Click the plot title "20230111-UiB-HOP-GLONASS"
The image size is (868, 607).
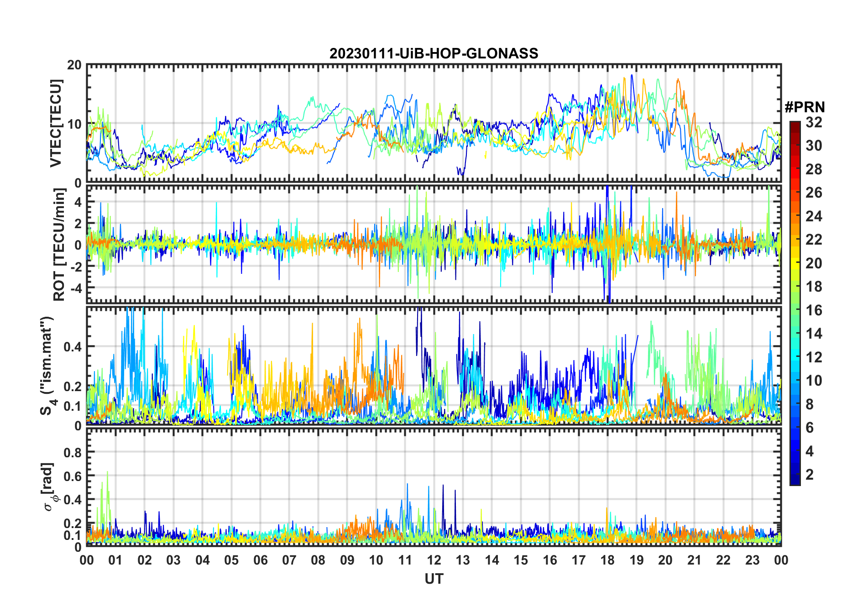[434, 53]
